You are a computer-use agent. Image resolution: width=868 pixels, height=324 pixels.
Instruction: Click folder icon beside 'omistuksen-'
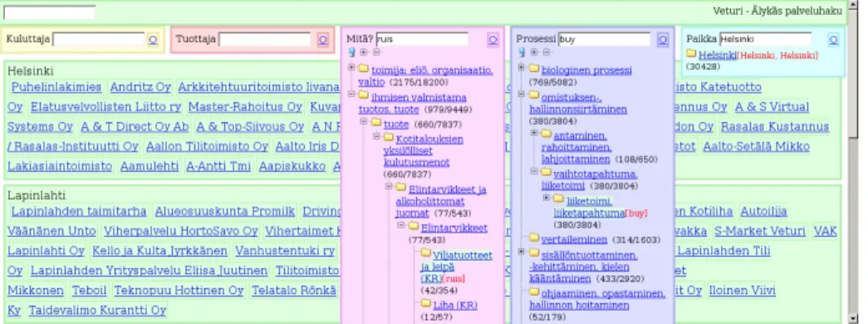pyautogui.click(x=533, y=95)
